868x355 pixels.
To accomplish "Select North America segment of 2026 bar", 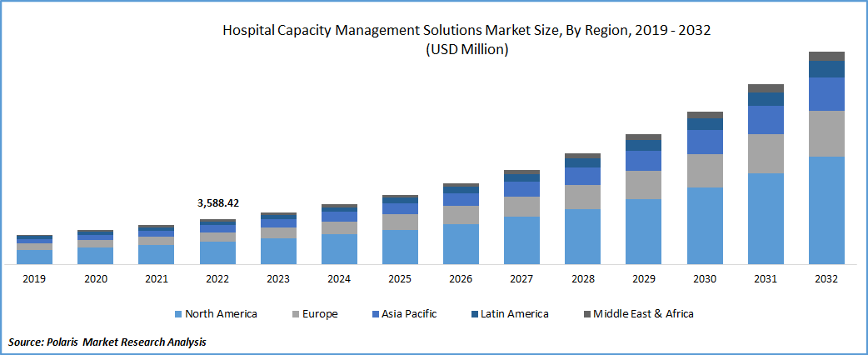I will (461, 244).
